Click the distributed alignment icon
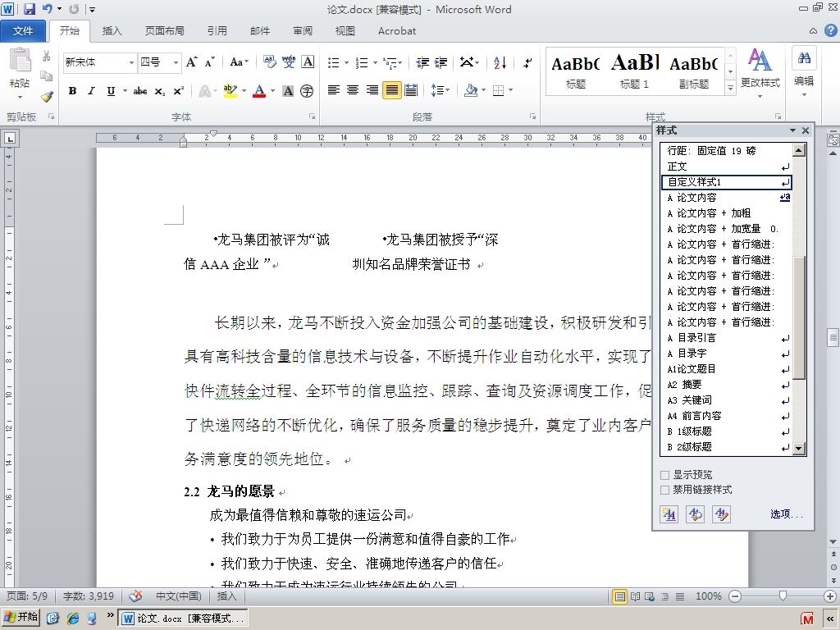Viewport: 840px width, 630px height. 411,90
